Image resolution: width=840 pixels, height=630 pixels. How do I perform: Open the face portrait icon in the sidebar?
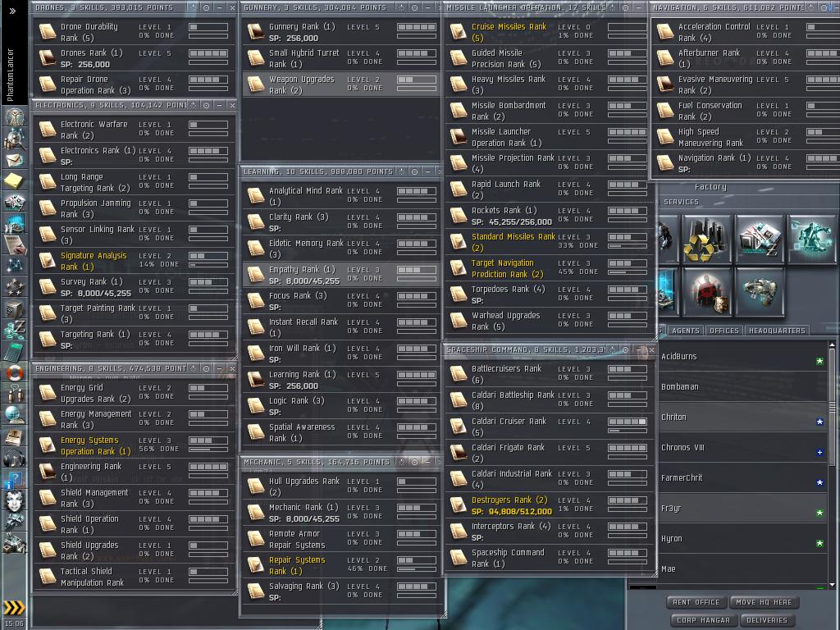point(15,501)
